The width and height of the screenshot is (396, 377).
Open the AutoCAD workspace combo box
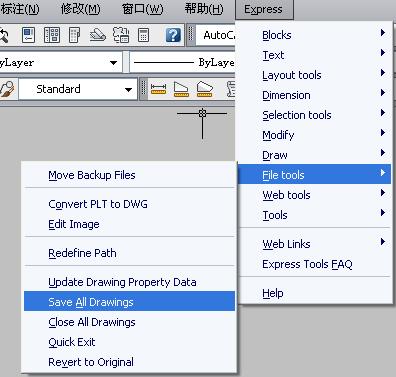(215, 35)
